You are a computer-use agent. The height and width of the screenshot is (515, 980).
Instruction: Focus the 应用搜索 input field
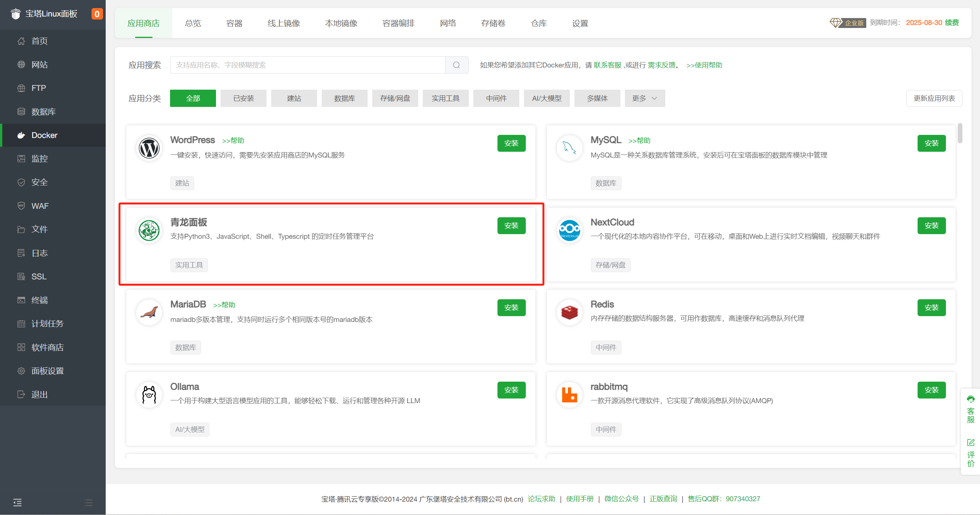[x=307, y=65]
